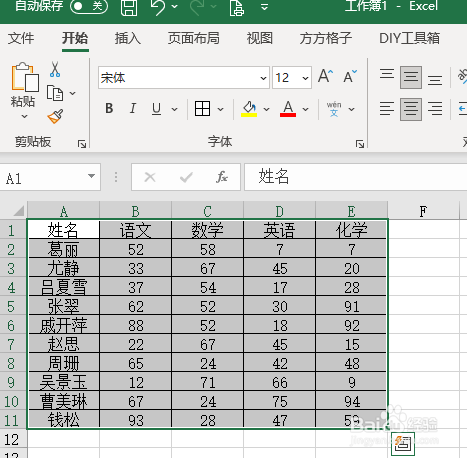This screenshot has height=458, width=467.
Task: Click the Align Right icon
Action: [x=435, y=109]
